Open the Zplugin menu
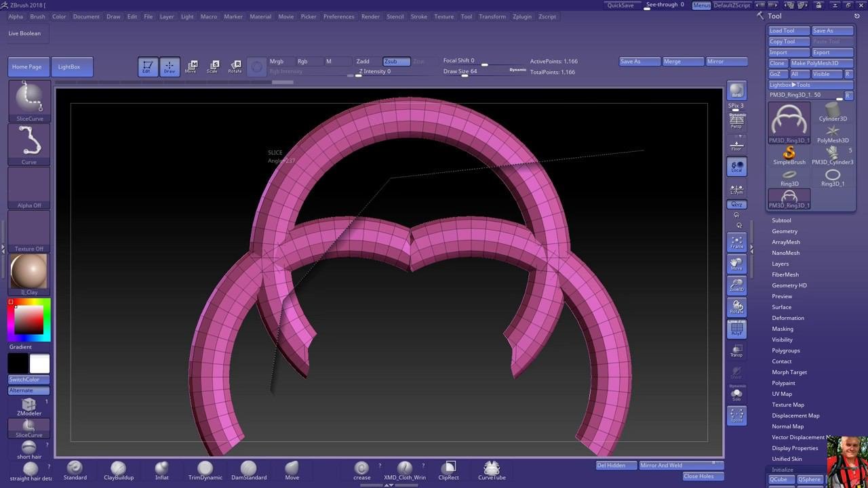This screenshot has width=868, height=488. click(522, 16)
